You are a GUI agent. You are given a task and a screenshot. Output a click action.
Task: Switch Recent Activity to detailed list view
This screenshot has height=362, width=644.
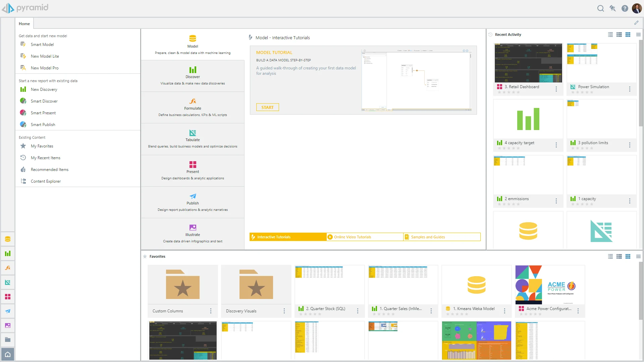click(x=620, y=35)
